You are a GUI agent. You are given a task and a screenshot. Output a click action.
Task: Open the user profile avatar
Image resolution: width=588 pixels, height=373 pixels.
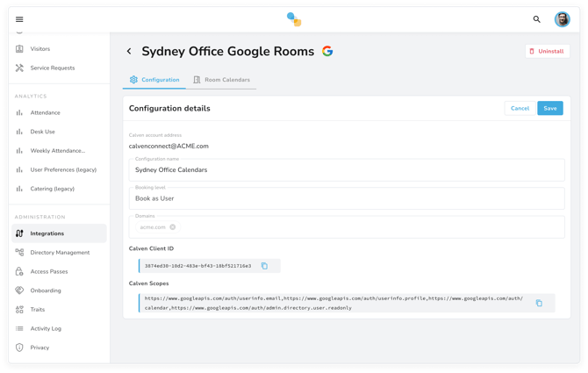[x=563, y=19]
